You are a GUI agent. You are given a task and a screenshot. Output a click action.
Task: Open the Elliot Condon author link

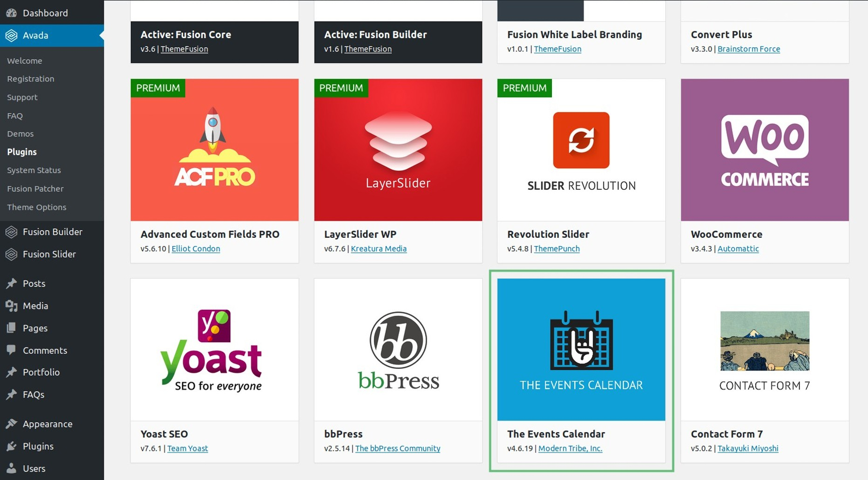pos(196,248)
